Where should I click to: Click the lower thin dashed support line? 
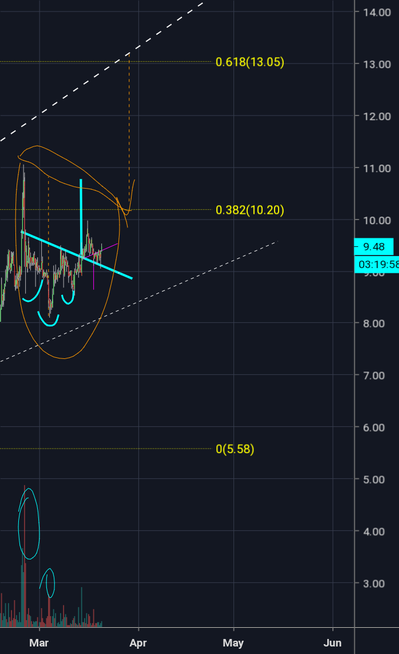139,302
